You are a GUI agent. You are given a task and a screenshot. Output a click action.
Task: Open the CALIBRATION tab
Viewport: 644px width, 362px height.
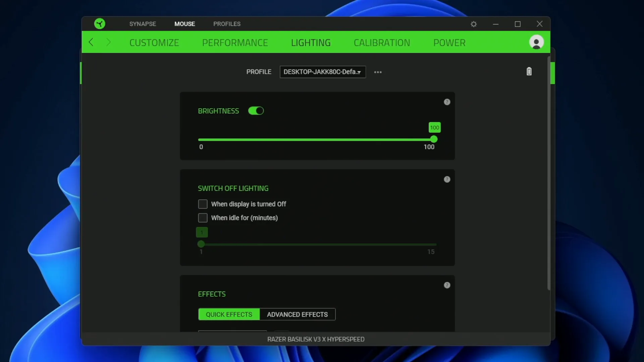point(382,43)
